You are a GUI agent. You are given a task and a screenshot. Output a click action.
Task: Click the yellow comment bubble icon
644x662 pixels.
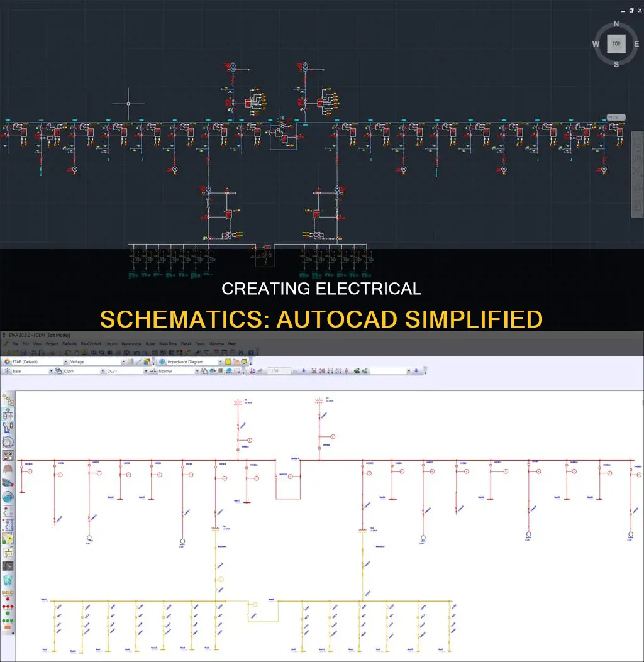pyautogui.click(x=244, y=362)
